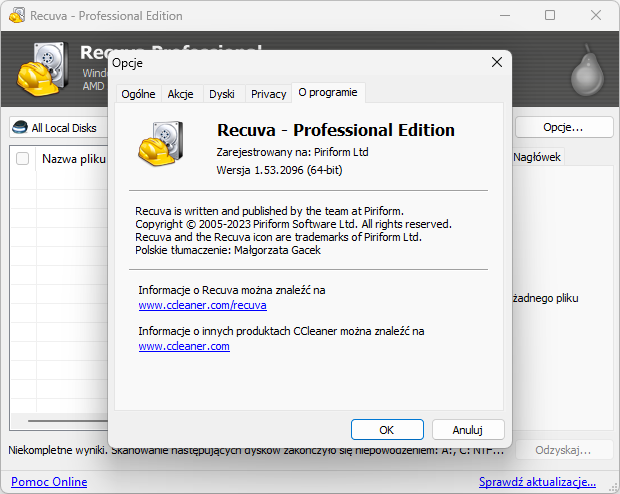Open the All Local Disks dropdown
This screenshot has width=620, height=494.
click(59, 128)
